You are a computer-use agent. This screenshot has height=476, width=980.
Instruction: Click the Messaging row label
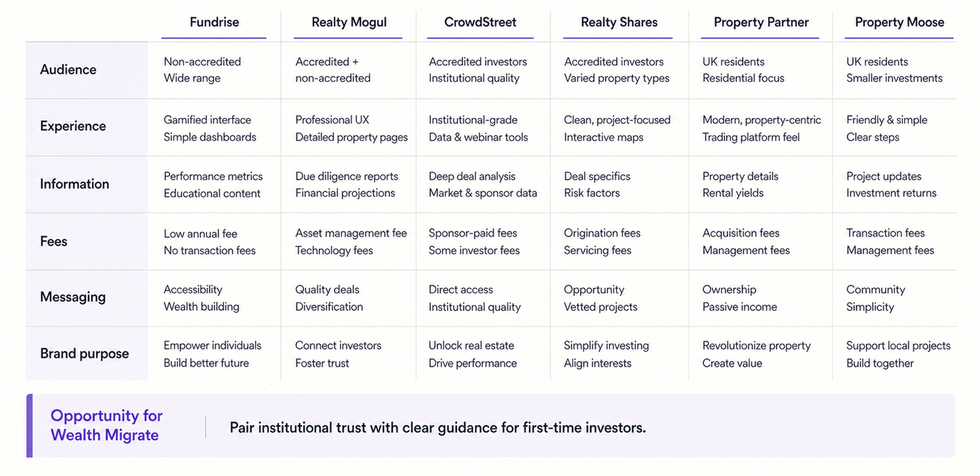pos(73,297)
